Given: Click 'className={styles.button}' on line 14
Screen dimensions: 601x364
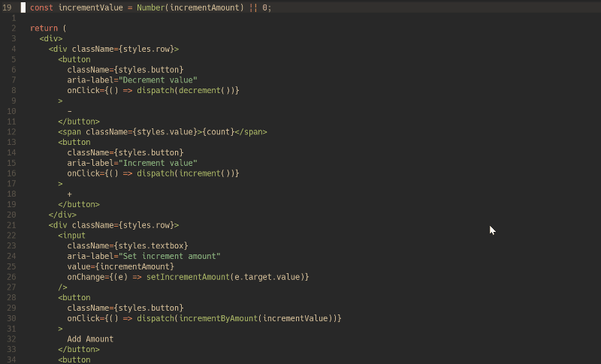Looking at the screenshot, I should point(125,152).
